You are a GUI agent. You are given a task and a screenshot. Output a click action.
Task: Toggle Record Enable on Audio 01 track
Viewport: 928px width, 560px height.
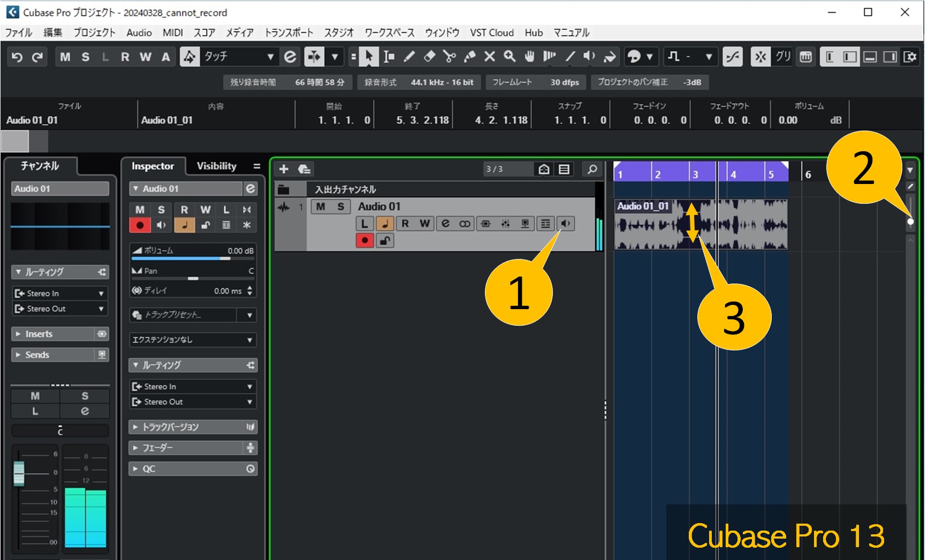click(x=365, y=240)
